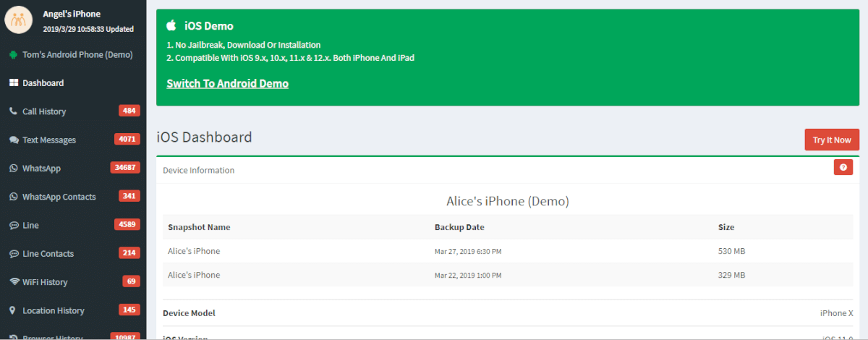Click the 34687 badge on WhatsApp
This screenshot has height=340, width=868.
coord(125,168)
